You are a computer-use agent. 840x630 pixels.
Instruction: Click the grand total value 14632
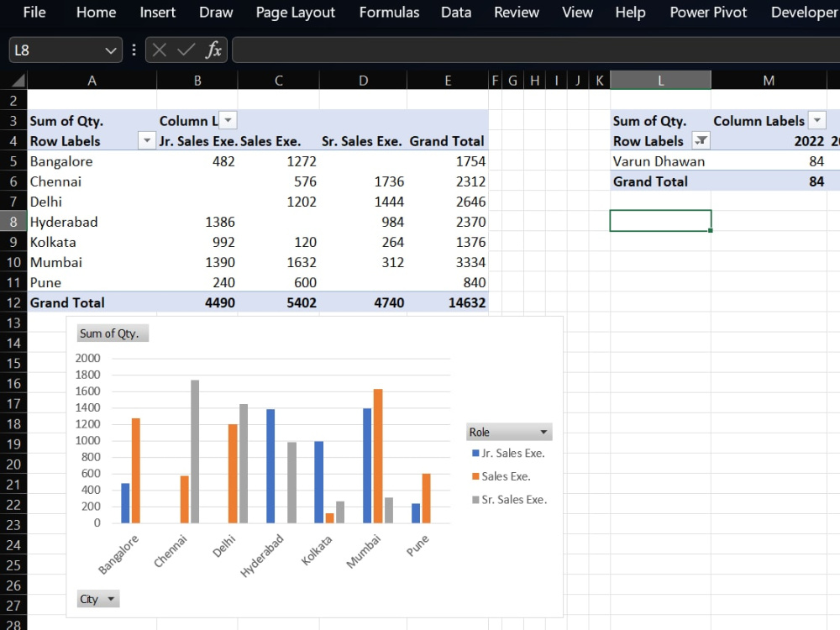pyautogui.click(x=448, y=302)
